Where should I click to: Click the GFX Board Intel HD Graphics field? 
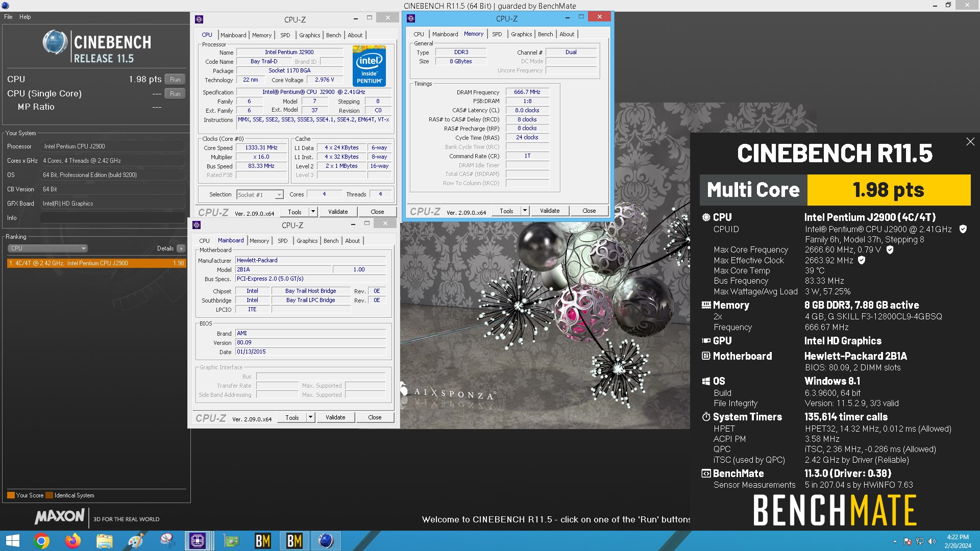[x=113, y=204]
